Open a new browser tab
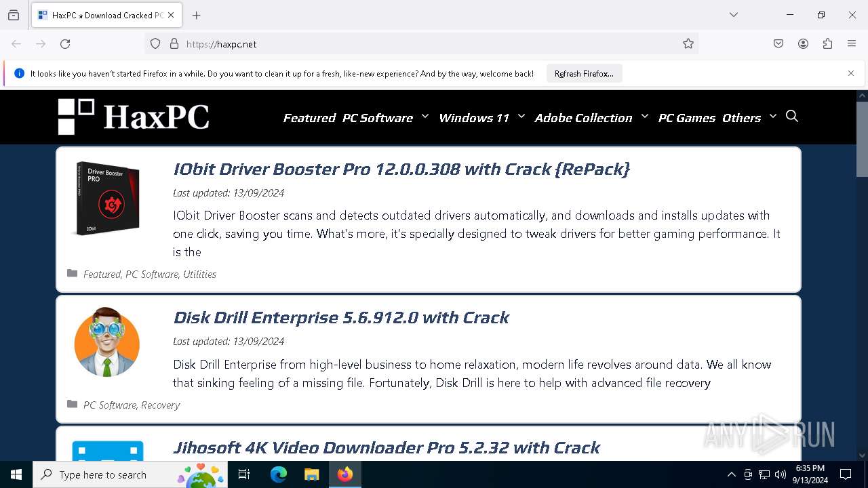868x488 pixels. pos(197,15)
